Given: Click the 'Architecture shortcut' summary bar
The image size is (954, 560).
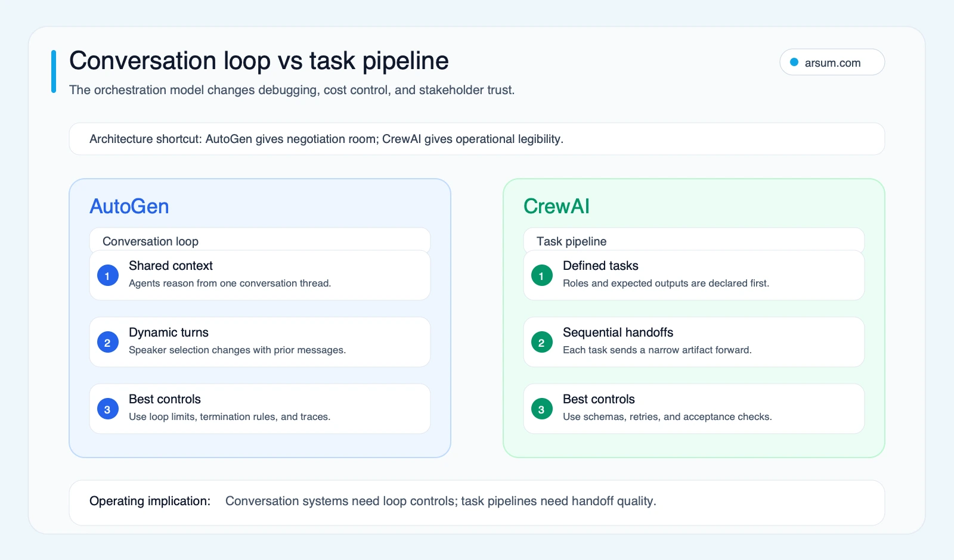Looking at the screenshot, I should point(477,139).
